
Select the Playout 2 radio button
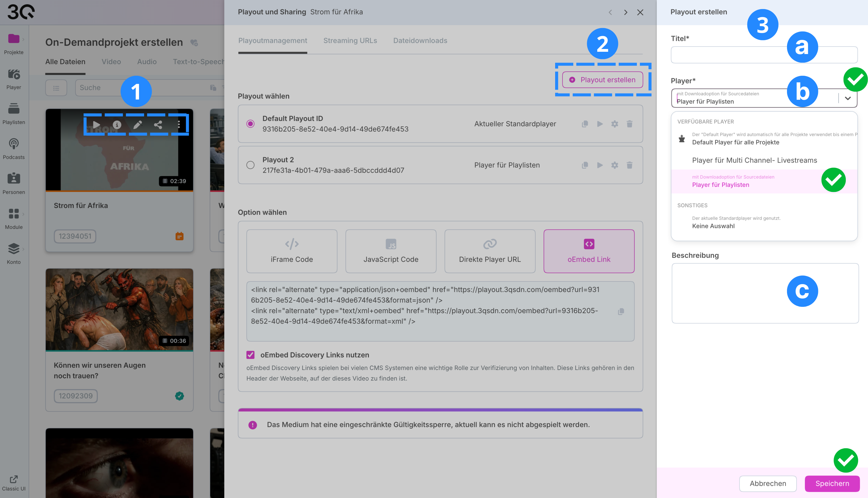click(251, 165)
